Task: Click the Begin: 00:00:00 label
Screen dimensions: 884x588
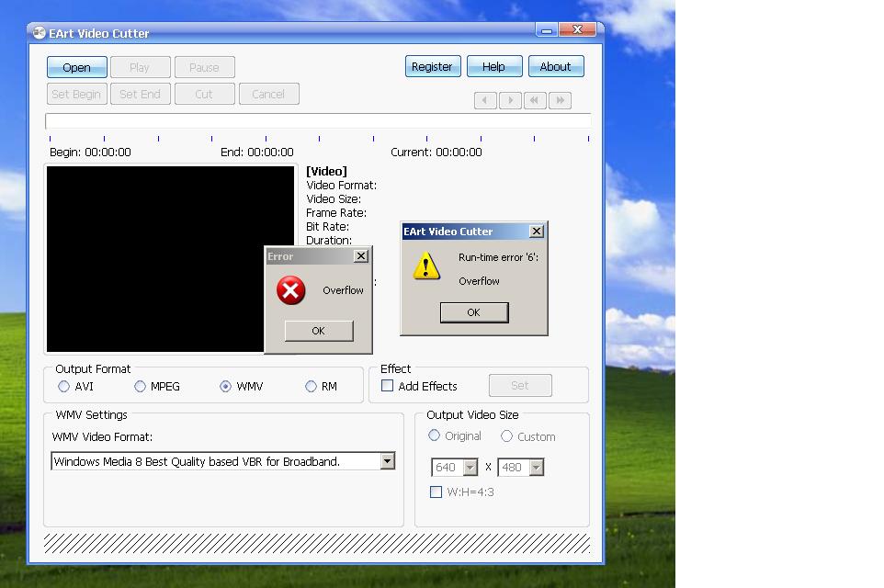Action: (x=90, y=153)
